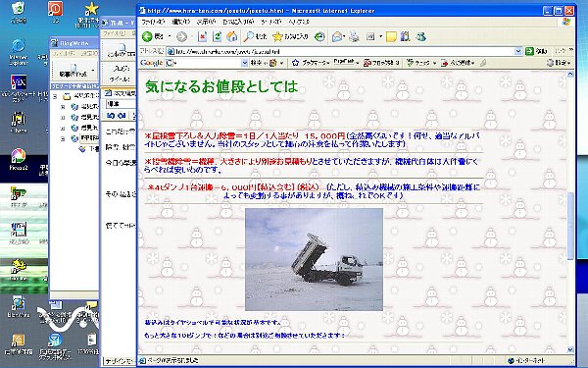Open the Search magnifier in IE toolbar

255,36
